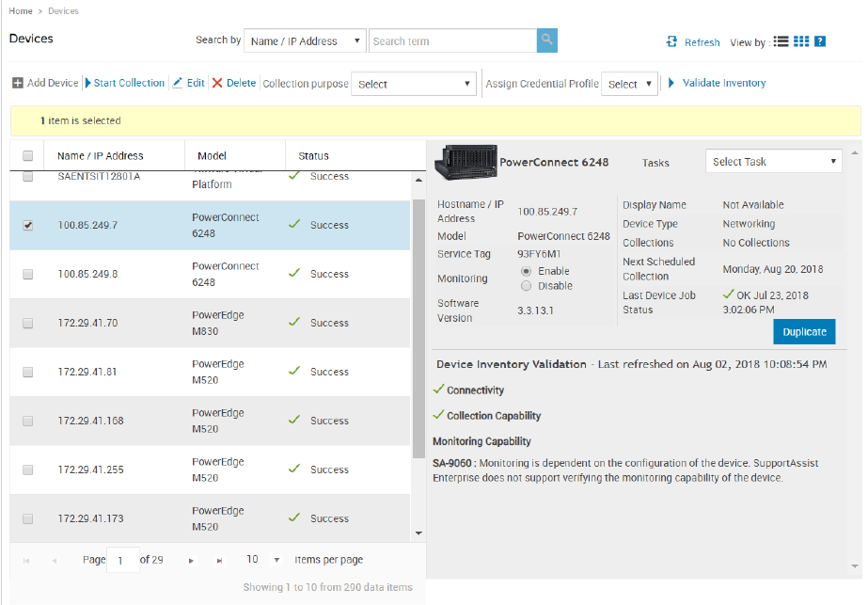The height and width of the screenshot is (605, 868).
Task: Select the Disable monitoring radio button
Action: (526, 286)
